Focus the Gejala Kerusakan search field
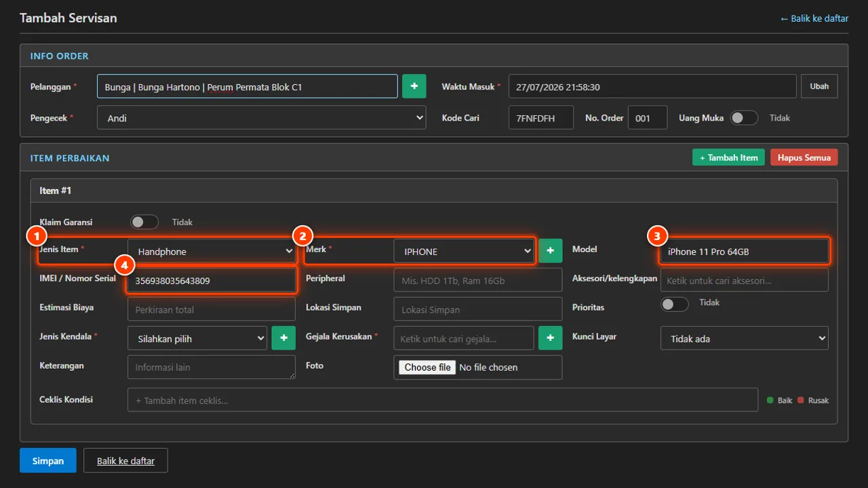The width and height of the screenshot is (868, 488). point(464,338)
